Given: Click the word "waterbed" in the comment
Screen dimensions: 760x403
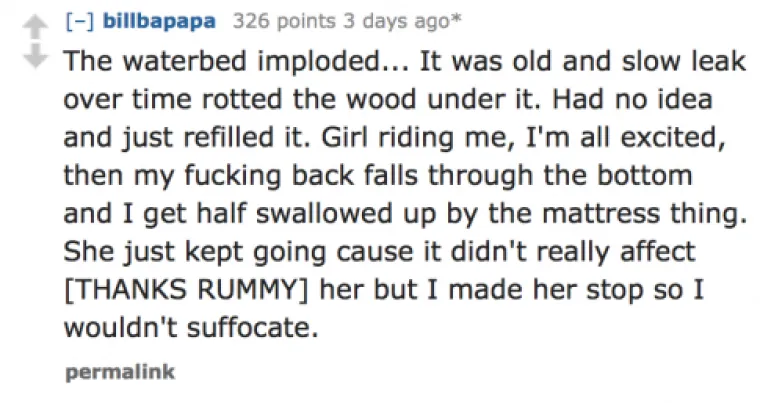Looking at the screenshot, I should click(167, 61).
